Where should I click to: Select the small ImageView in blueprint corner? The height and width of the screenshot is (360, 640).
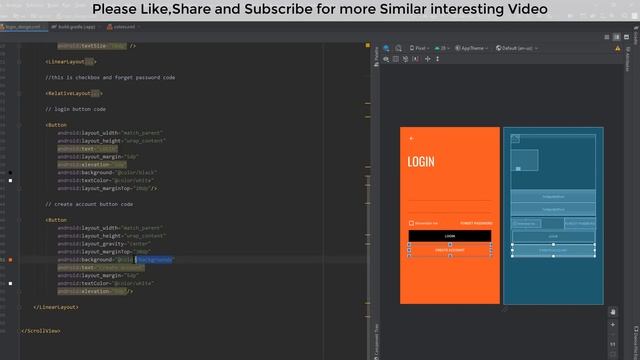click(x=516, y=139)
